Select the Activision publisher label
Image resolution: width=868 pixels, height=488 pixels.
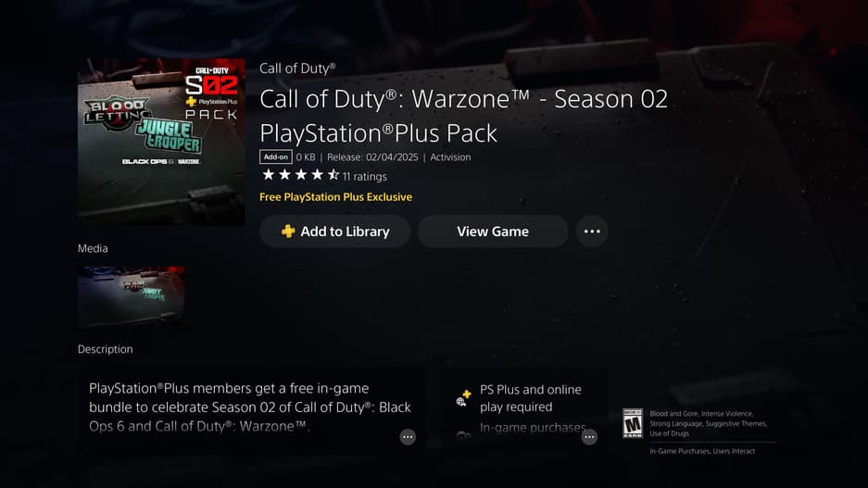click(x=450, y=157)
